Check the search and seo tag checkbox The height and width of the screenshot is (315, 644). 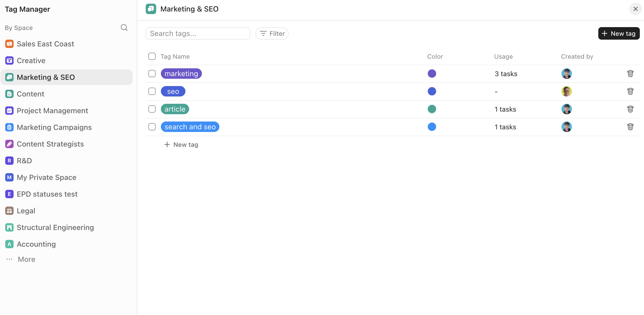[152, 127]
